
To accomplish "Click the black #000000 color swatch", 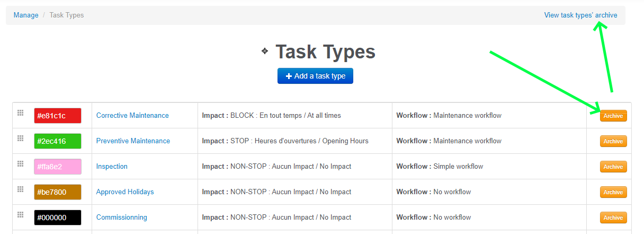I will coord(58,218).
